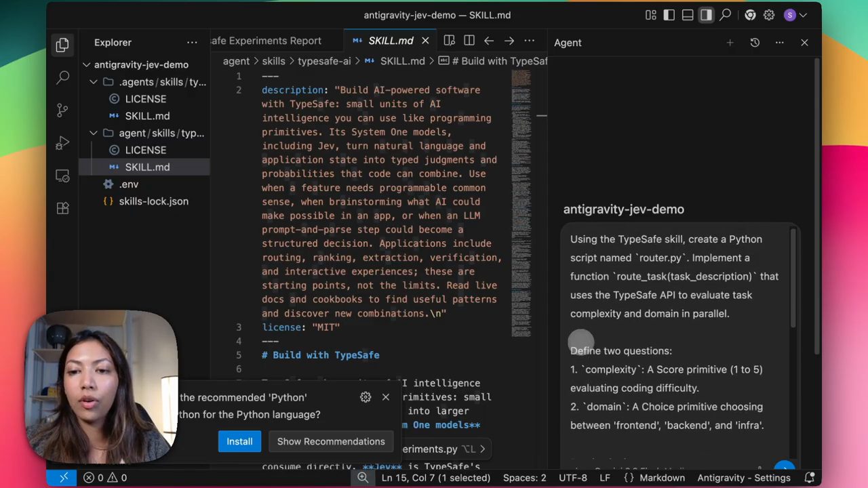This screenshot has height=488, width=868.
Task: Open the Source Control view
Action: 62,110
